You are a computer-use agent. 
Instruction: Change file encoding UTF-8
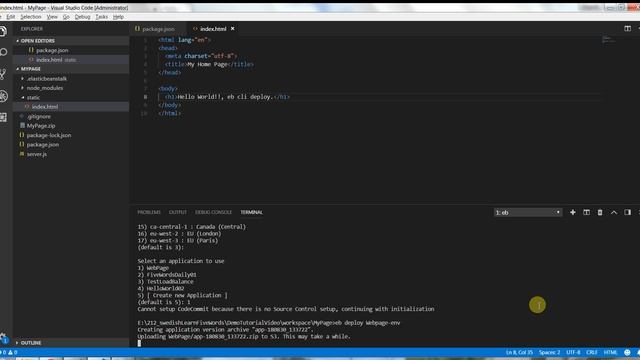pyautogui.click(x=573, y=352)
